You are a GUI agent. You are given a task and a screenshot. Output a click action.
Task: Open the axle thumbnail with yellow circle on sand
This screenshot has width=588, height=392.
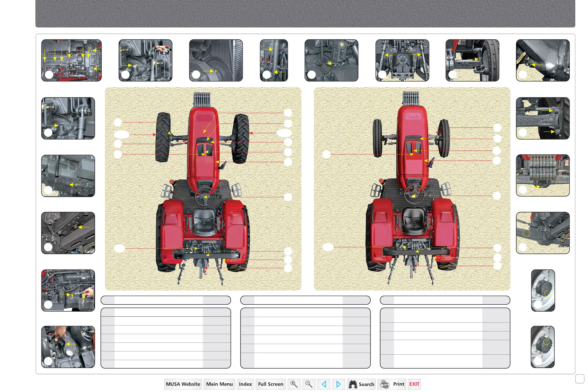tap(543, 233)
